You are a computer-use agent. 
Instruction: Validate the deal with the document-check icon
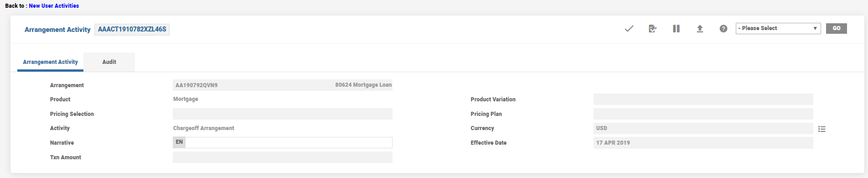tap(653, 29)
